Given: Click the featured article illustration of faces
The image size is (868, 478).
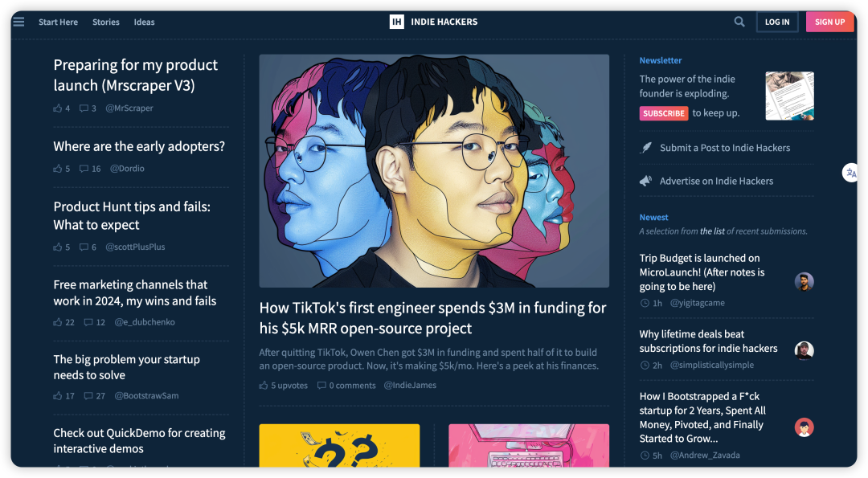Looking at the screenshot, I should click(x=434, y=171).
